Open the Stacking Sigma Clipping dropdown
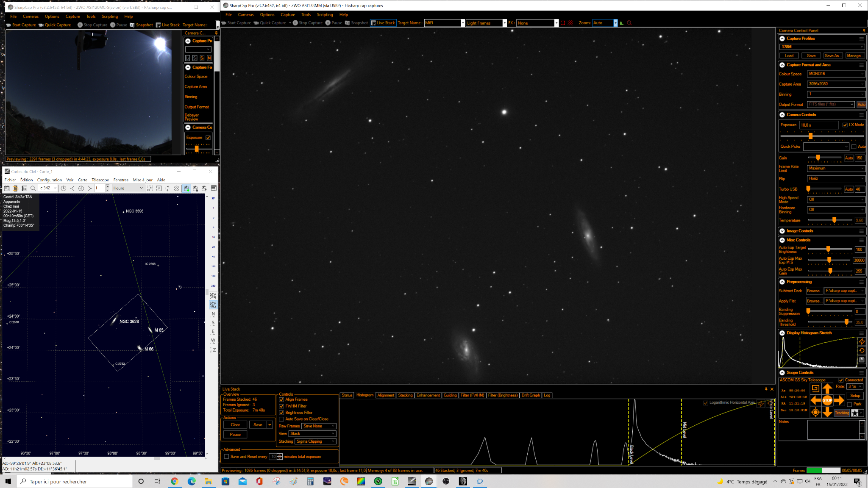The width and height of the screenshot is (868, 488). coord(316,441)
